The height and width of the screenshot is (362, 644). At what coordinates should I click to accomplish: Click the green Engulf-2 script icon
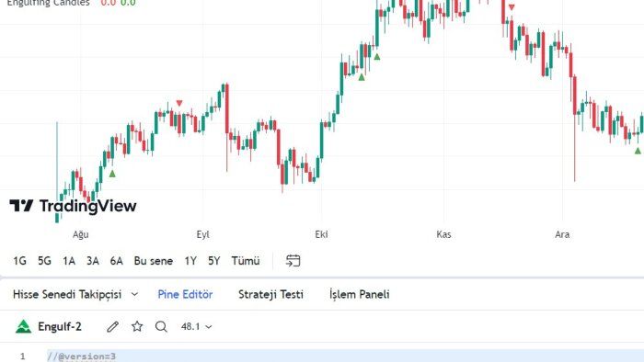pos(23,326)
